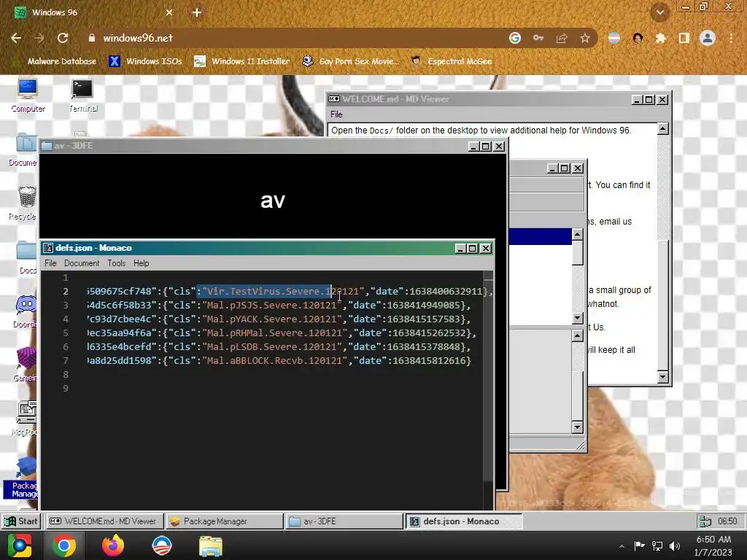Click Package Manager list scroll-up arrow
The width and height of the screenshot is (747, 560).
578,234
